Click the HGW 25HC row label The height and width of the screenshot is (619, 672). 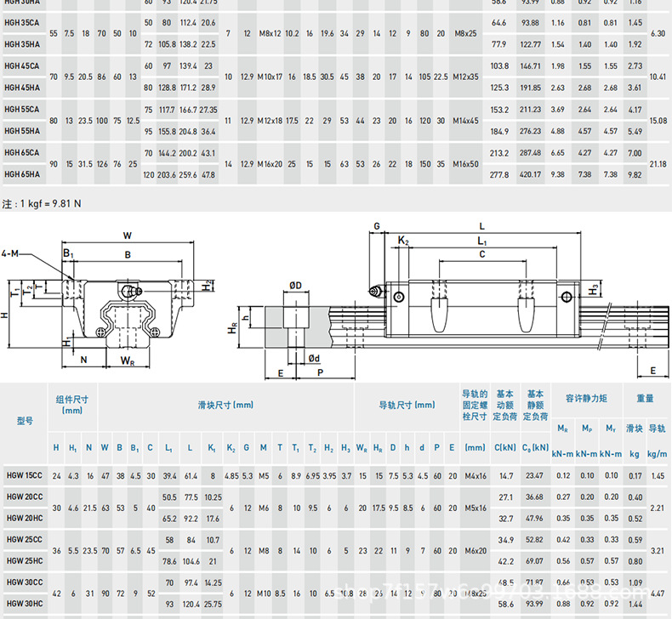[x=25, y=560]
